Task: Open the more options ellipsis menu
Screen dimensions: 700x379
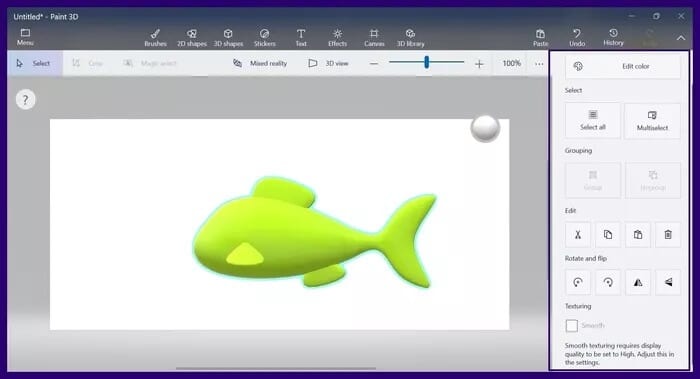Action: [x=539, y=64]
